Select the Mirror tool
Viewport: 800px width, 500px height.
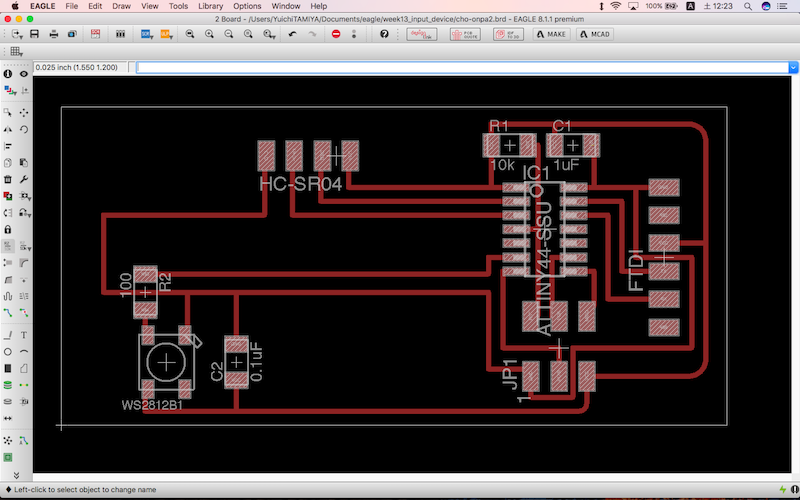coord(8,130)
